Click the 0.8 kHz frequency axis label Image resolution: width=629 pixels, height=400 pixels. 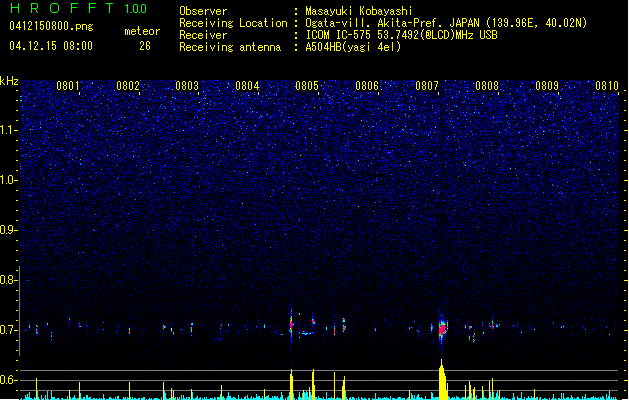tap(9, 280)
